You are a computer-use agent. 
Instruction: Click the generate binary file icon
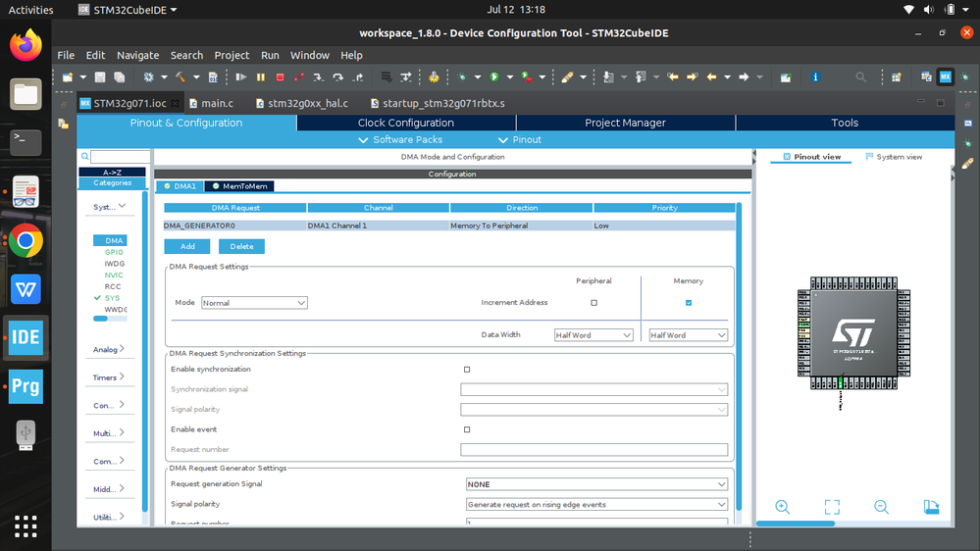pyautogui.click(x=213, y=76)
